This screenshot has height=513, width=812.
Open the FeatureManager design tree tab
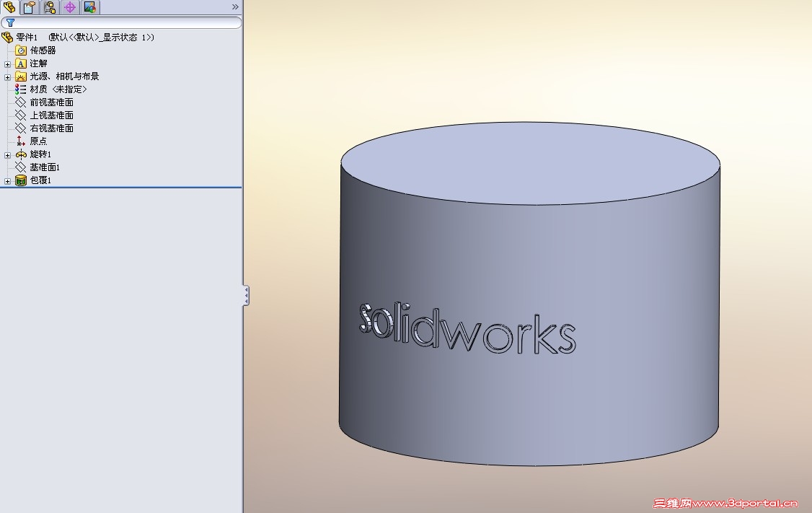click(9, 6)
